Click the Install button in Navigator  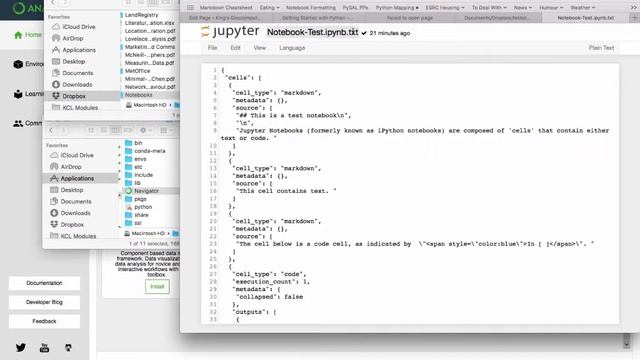pos(157,287)
